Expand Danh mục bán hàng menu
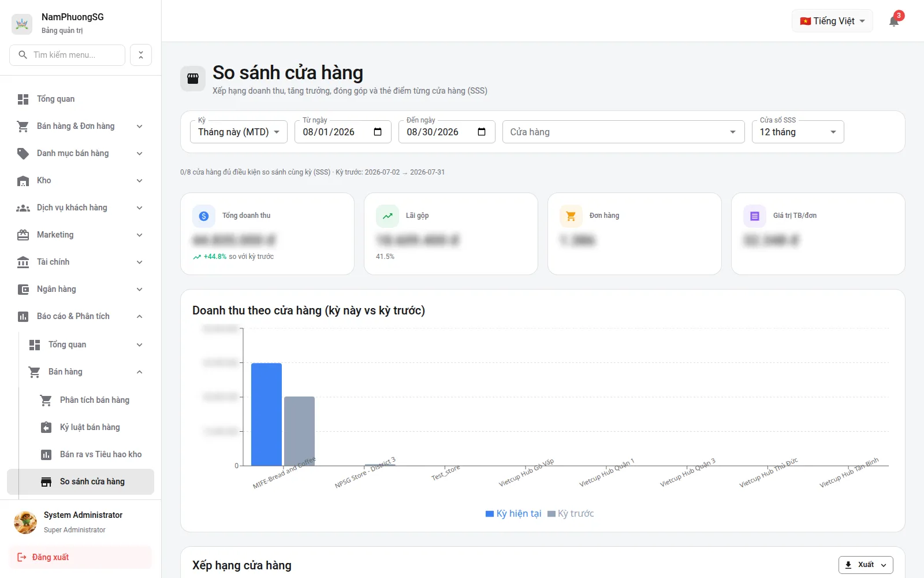 coord(81,153)
